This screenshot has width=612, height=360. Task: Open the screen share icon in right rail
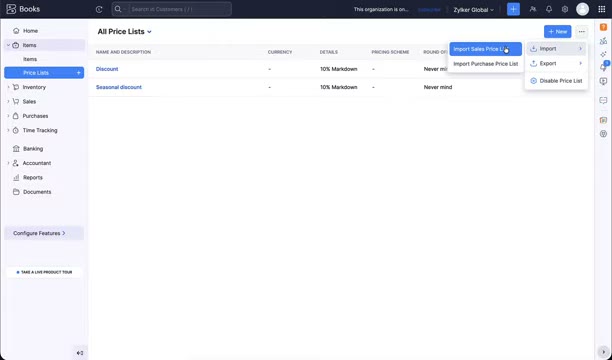[x=603, y=81]
